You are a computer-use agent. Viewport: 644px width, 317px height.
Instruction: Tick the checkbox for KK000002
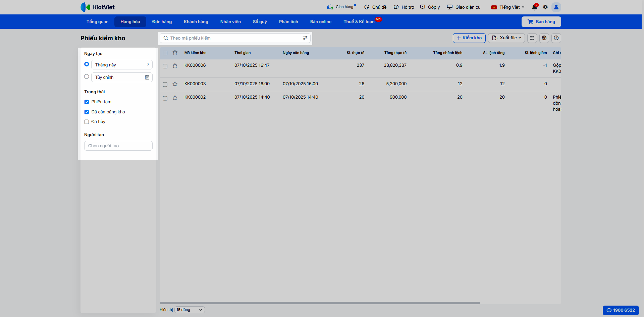coord(165,98)
